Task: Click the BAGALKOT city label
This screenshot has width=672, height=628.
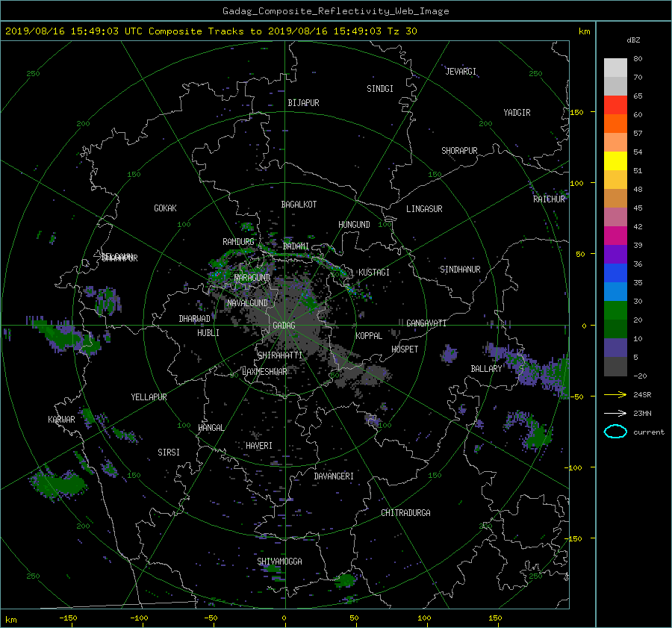Action: (299, 205)
